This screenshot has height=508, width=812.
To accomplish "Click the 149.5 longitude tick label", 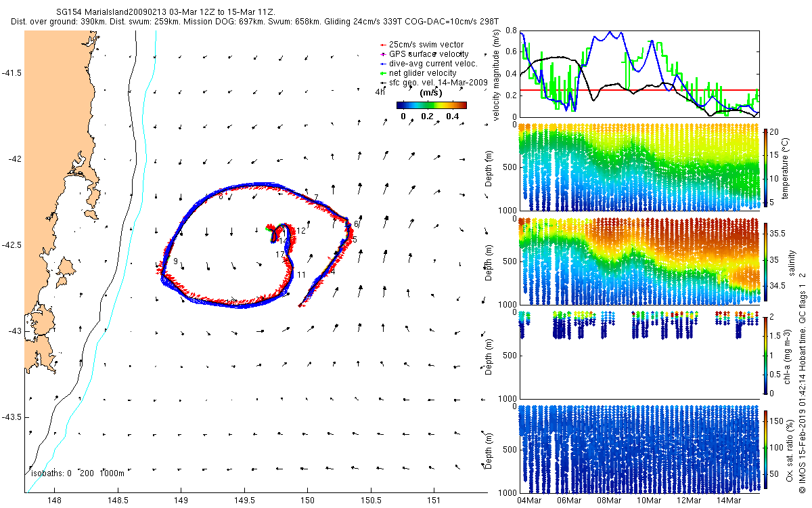I will [x=244, y=500].
